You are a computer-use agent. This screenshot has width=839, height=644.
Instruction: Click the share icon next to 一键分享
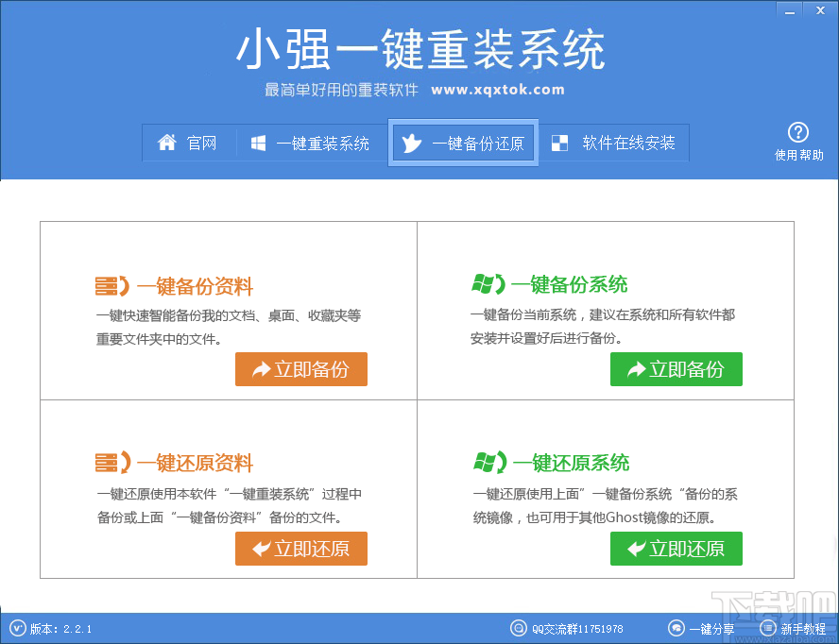pos(676,628)
